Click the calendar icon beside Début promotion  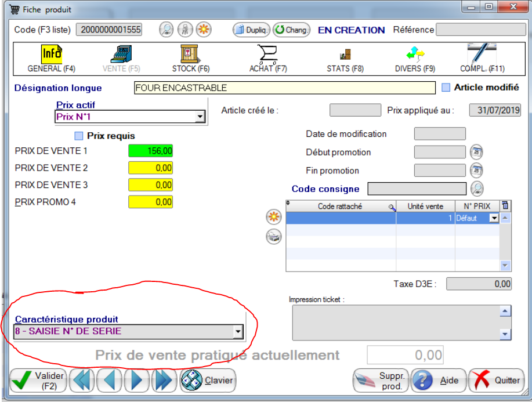[476, 153]
